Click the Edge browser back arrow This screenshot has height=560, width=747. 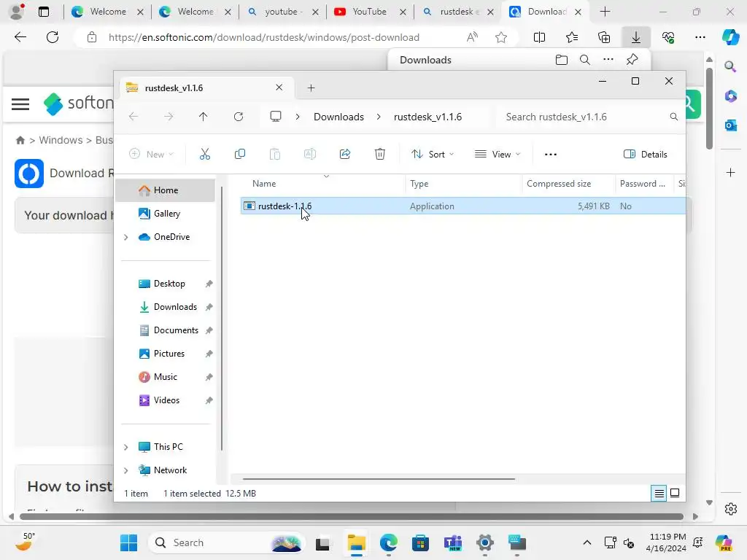[20, 37]
